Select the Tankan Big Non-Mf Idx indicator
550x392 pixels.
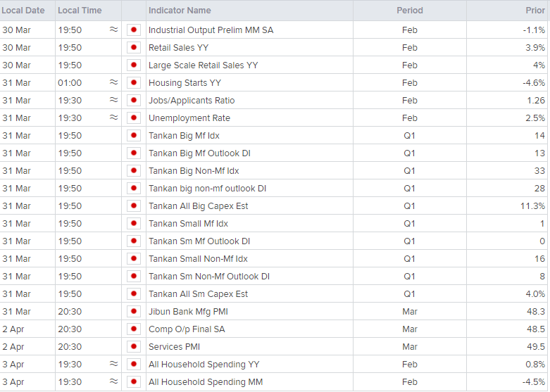point(194,171)
